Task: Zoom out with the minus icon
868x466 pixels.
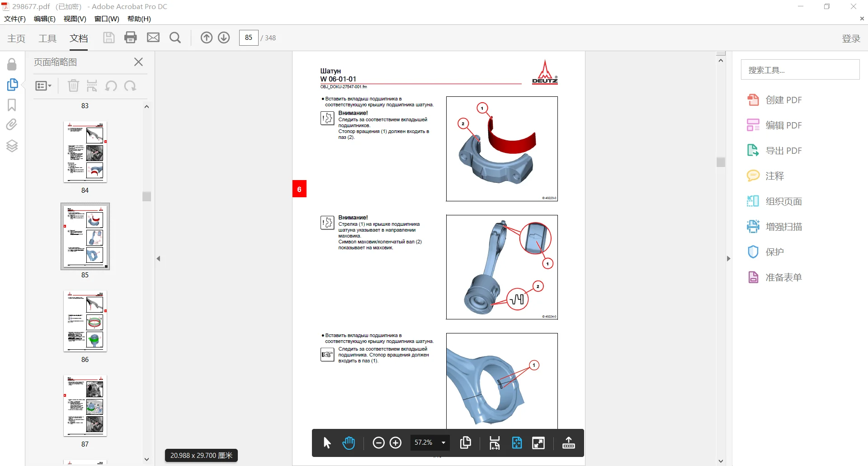Action: coord(378,443)
